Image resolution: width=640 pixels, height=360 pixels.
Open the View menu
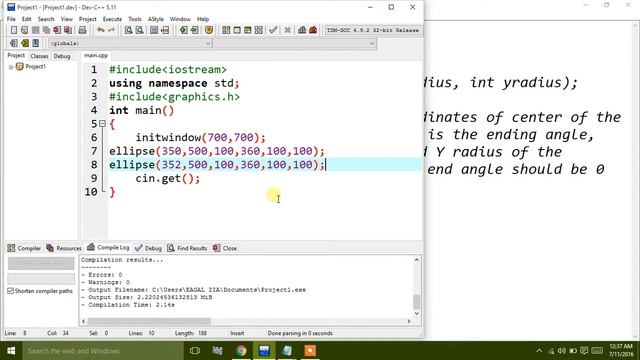click(67, 19)
